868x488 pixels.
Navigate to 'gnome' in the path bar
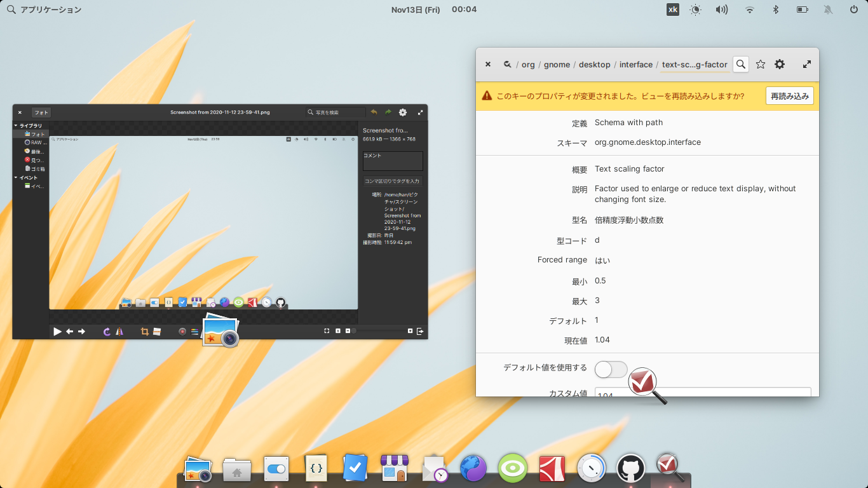coord(557,64)
